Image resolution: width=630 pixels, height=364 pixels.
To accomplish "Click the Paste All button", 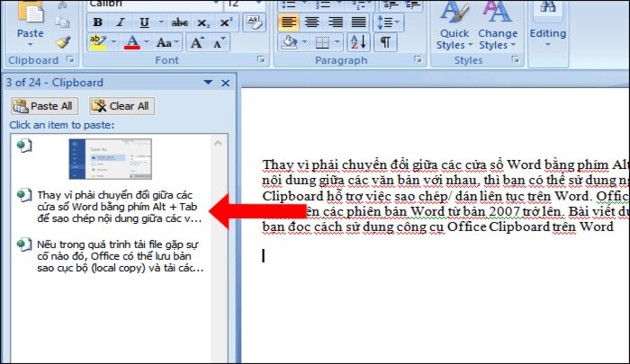I will point(44,106).
